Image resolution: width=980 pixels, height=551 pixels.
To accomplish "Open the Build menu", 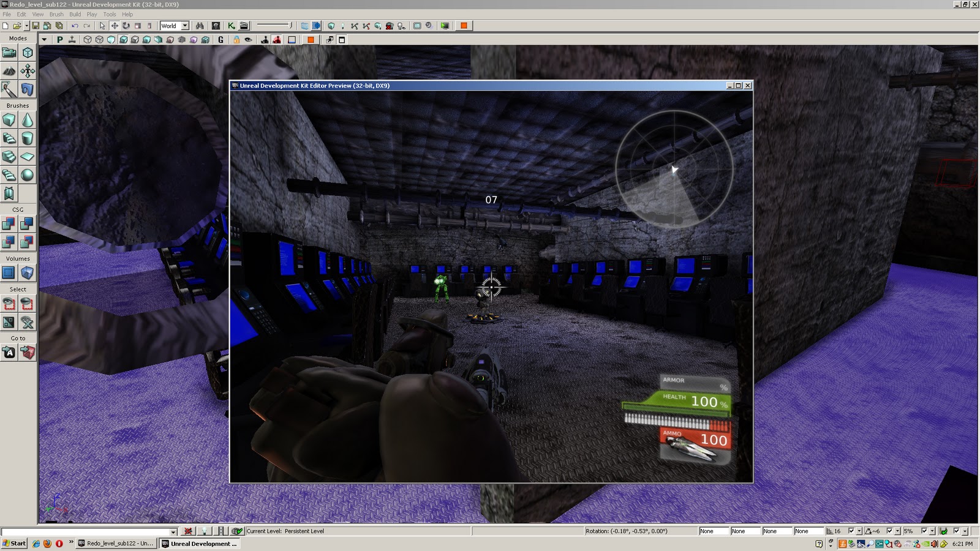I will point(75,14).
